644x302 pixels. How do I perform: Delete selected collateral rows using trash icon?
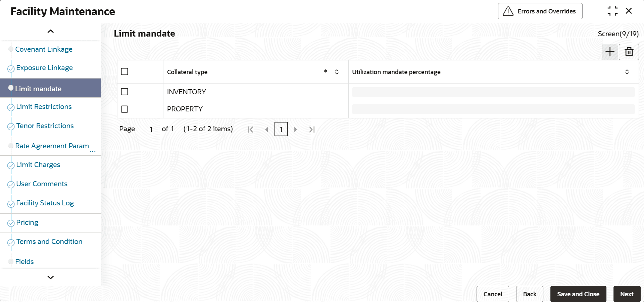click(629, 52)
